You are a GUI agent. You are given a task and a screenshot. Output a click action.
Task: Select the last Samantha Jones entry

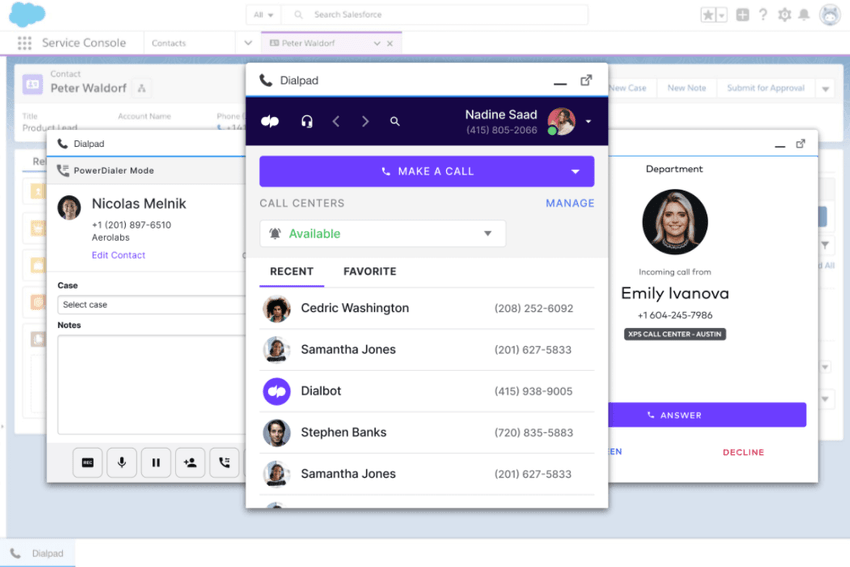point(427,474)
